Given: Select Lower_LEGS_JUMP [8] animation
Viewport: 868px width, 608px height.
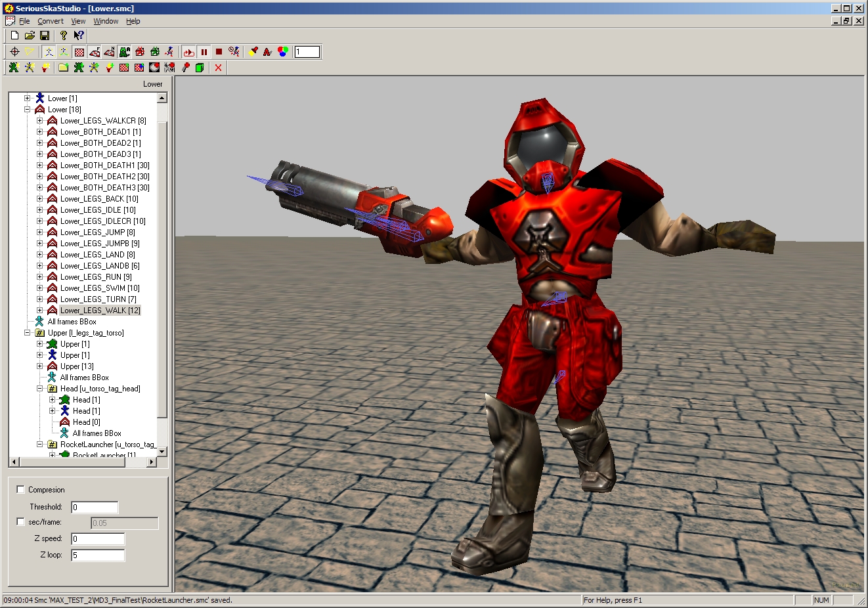Looking at the screenshot, I should click(x=98, y=232).
